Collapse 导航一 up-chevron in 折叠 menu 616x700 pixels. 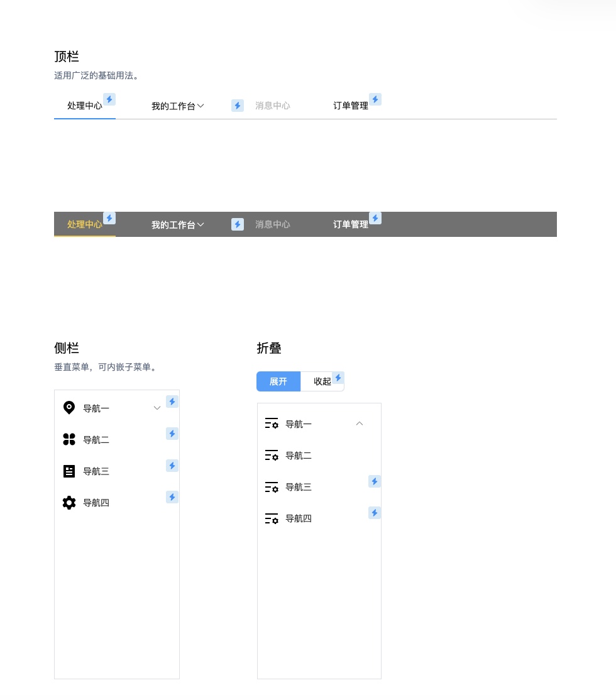[x=360, y=424]
